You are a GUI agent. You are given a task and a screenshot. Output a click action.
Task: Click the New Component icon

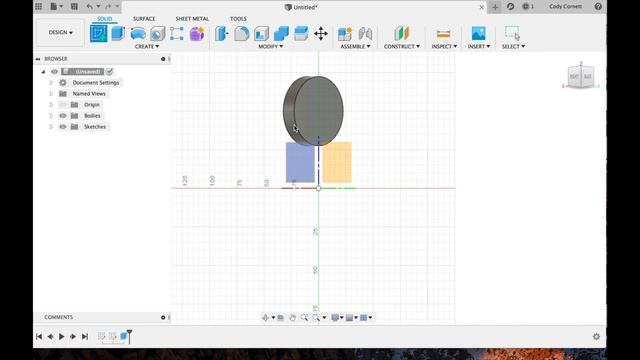point(345,34)
